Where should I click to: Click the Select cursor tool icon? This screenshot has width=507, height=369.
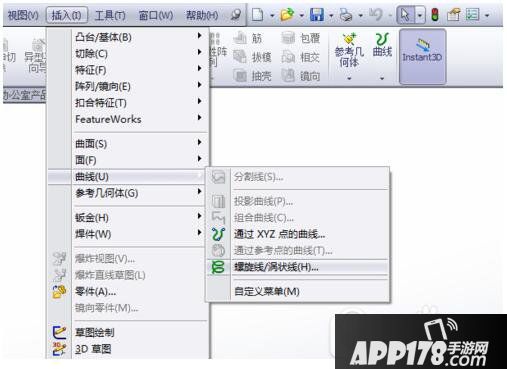click(405, 15)
